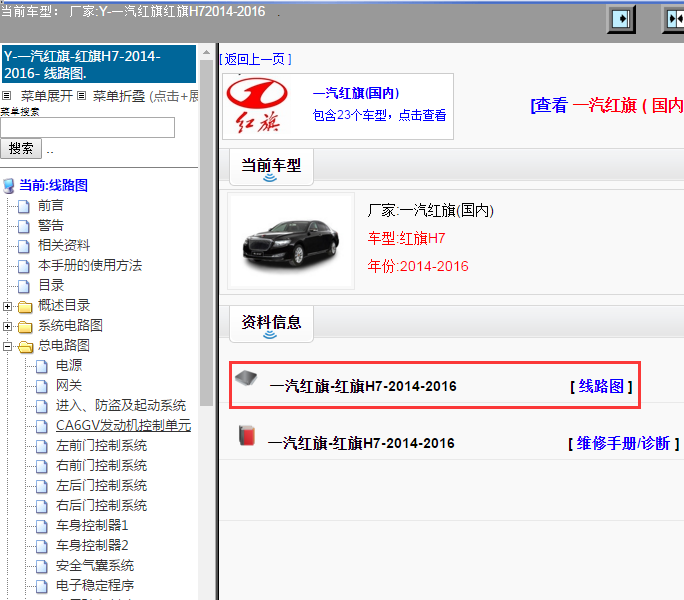Click the 菜单搜索 input field
The width and height of the screenshot is (684, 600).
87,127
